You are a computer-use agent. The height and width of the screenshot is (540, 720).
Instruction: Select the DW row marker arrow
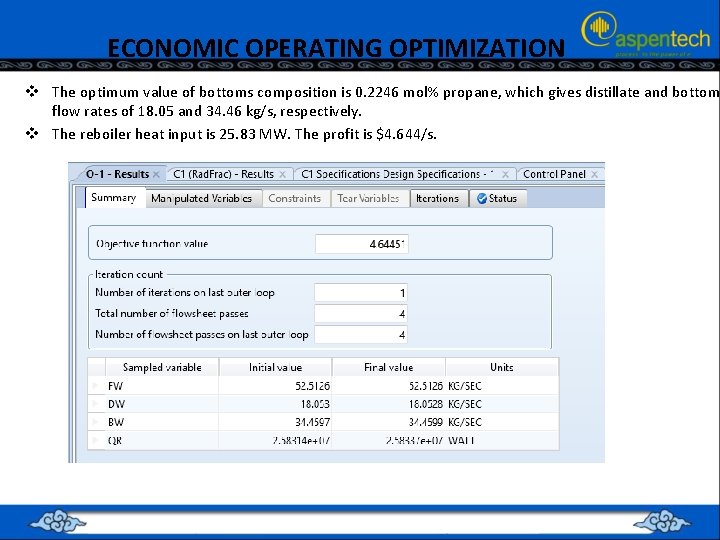96,404
